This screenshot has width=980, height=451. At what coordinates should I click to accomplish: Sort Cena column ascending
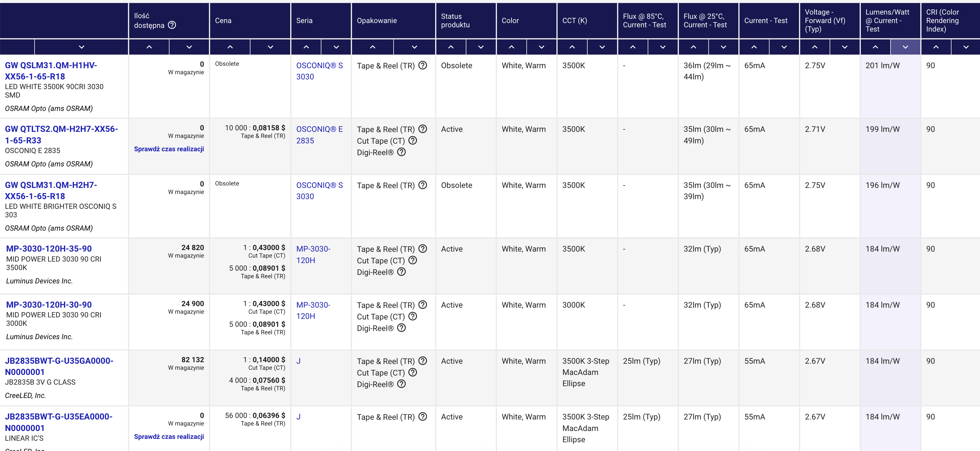(230, 47)
